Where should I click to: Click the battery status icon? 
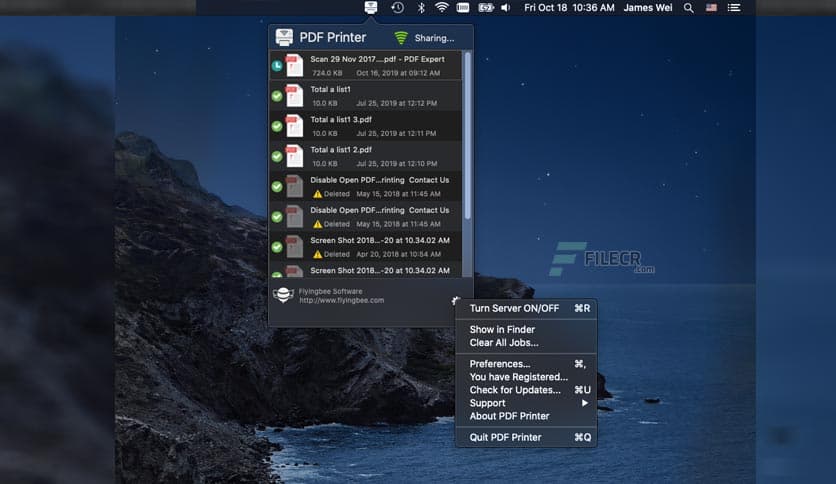point(486,7)
